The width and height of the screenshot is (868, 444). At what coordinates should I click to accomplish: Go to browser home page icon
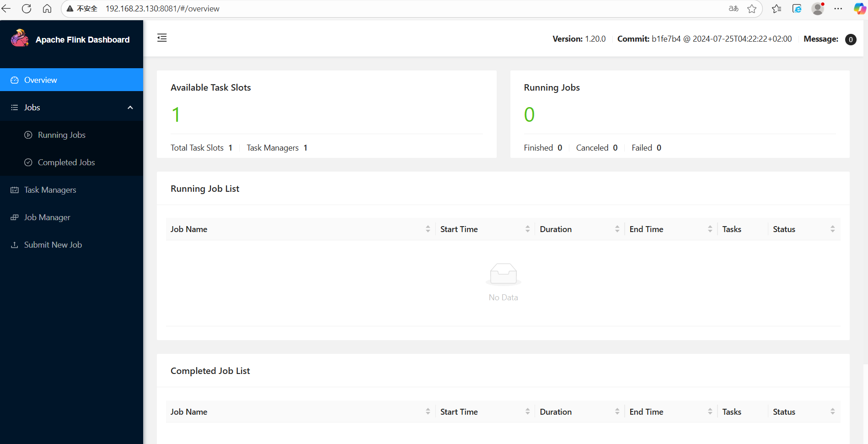click(x=47, y=9)
